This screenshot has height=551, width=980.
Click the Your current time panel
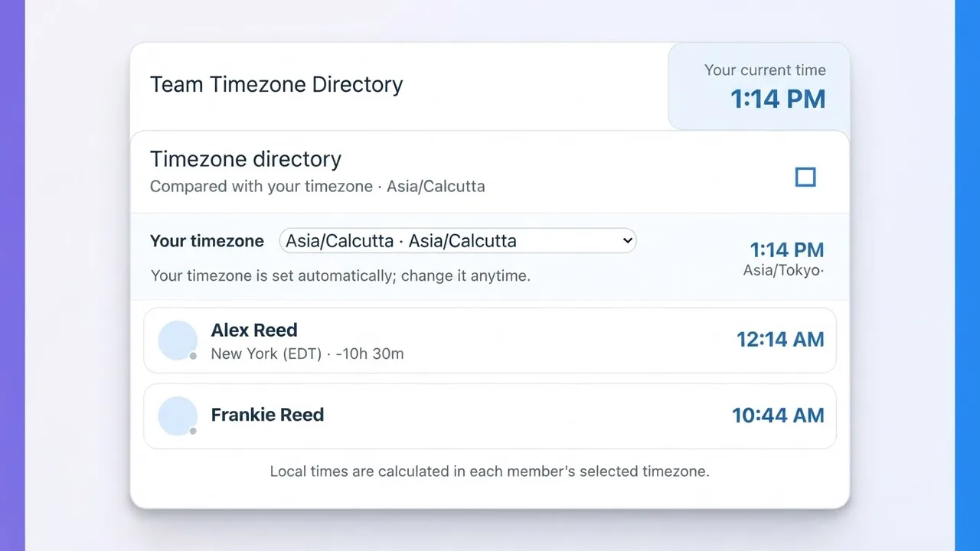[759, 86]
